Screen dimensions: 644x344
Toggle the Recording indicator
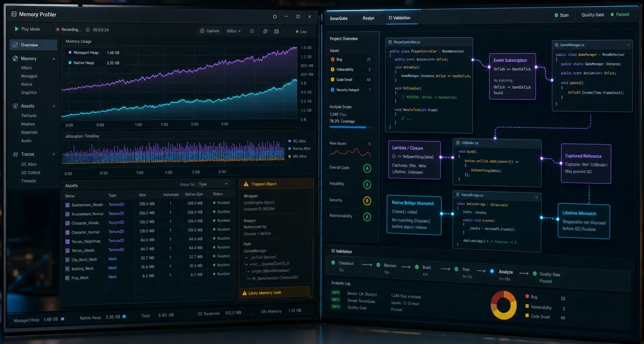(x=68, y=29)
